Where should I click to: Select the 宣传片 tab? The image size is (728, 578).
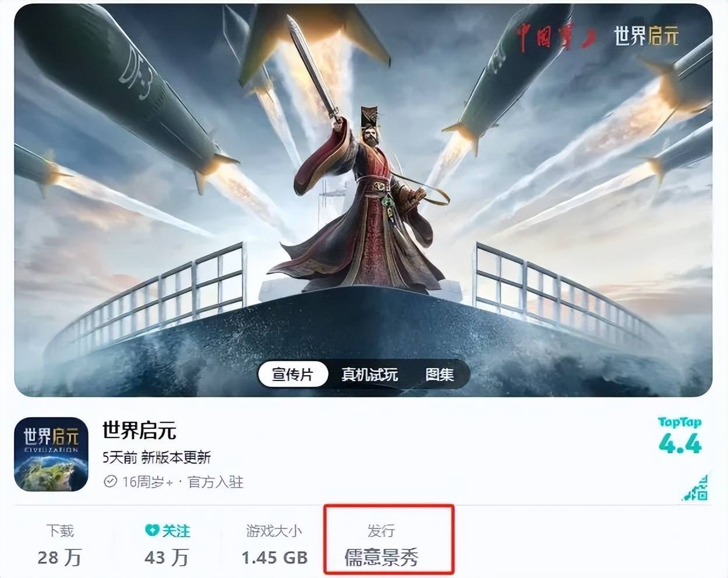pos(293,374)
